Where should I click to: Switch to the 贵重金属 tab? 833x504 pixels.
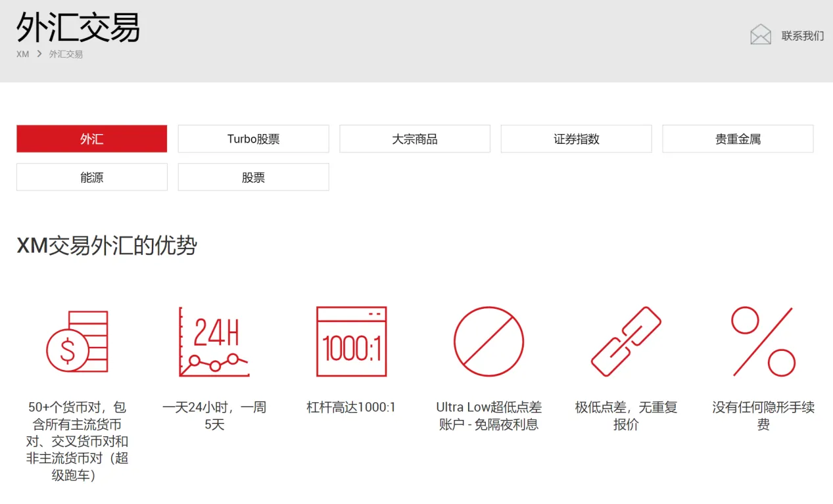point(738,139)
